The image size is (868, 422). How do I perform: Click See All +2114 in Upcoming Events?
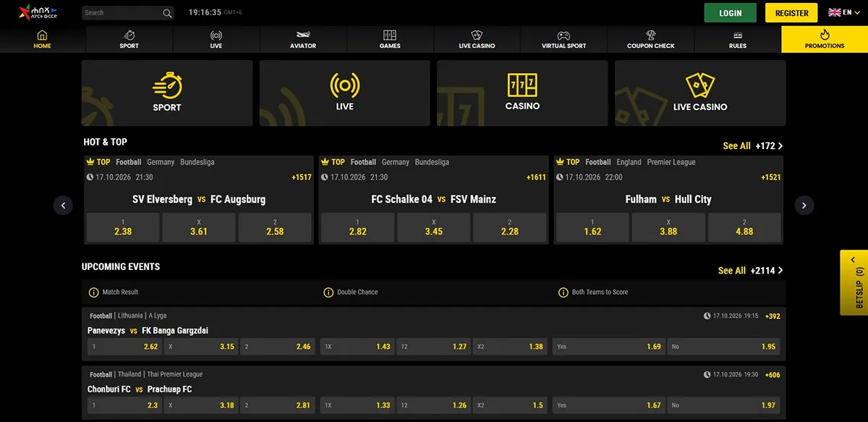(x=751, y=270)
